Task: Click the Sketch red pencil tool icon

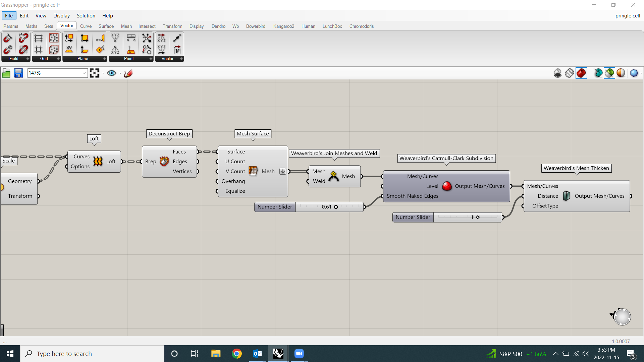Action: point(128,73)
